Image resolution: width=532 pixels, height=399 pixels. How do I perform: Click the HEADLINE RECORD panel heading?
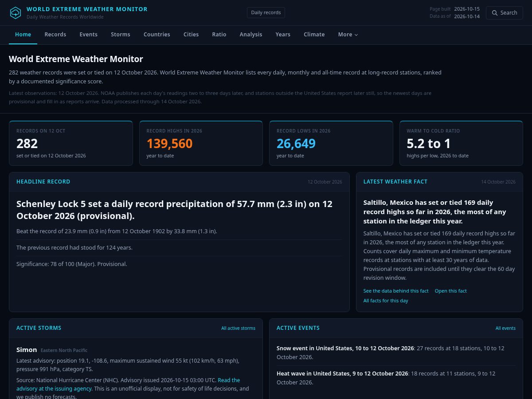click(43, 182)
